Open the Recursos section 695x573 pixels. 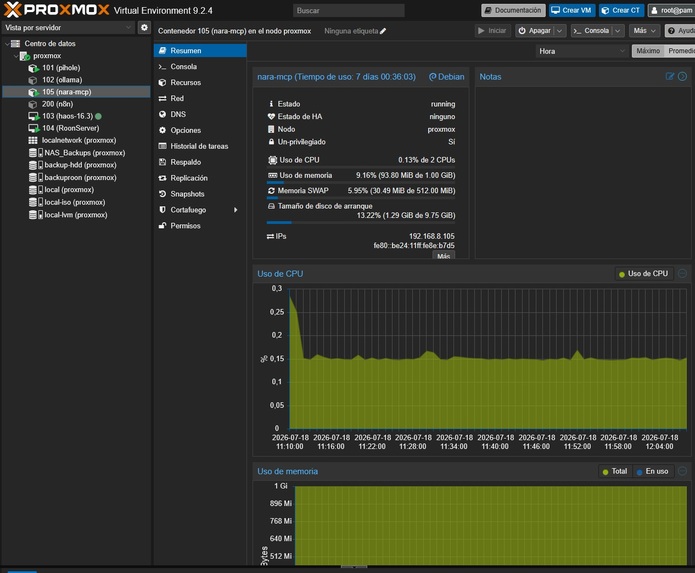point(200,82)
